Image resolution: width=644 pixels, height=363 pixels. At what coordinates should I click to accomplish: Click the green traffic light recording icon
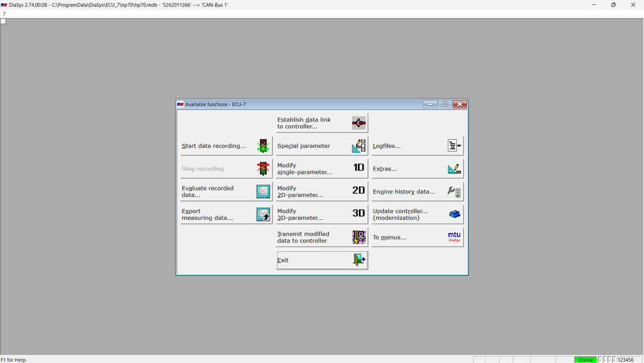(263, 146)
